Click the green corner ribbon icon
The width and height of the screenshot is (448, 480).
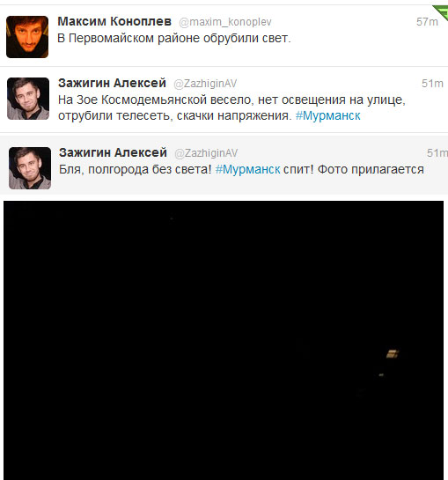(x=441, y=13)
